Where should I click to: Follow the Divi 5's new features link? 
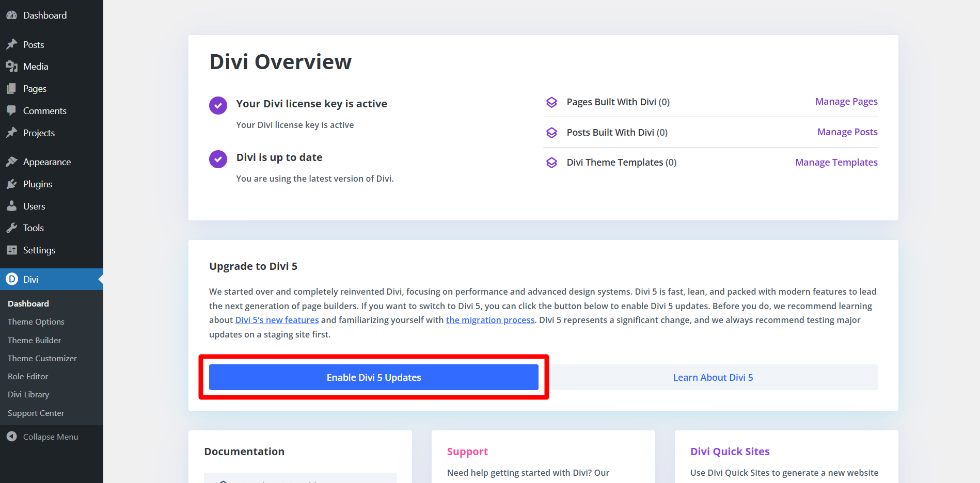pos(277,320)
